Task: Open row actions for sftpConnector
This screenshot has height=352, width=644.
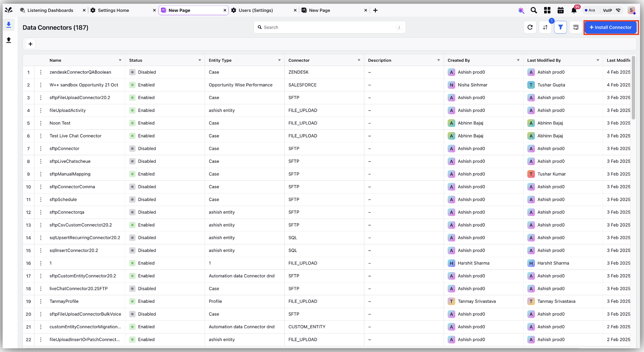Action: pyautogui.click(x=41, y=149)
